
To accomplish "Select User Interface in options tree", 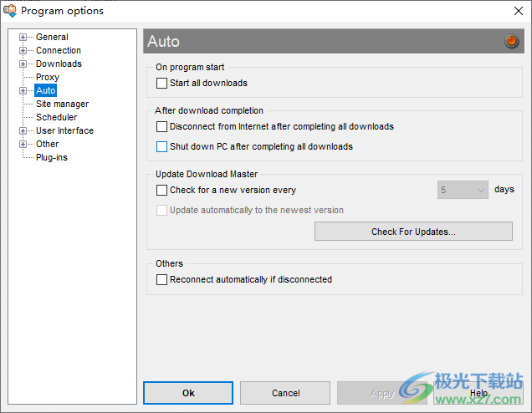I will pyautogui.click(x=64, y=130).
